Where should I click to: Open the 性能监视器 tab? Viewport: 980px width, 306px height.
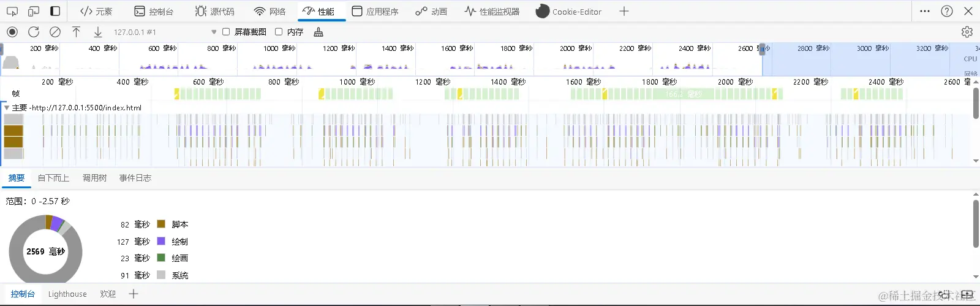click(x=492, y=11)
